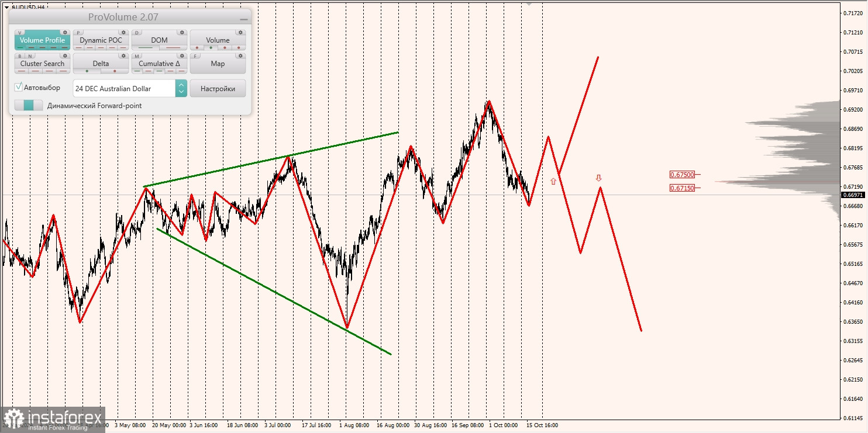Open Map gear settings
Viewport: 868px width, 433px height.
[240, 56]
